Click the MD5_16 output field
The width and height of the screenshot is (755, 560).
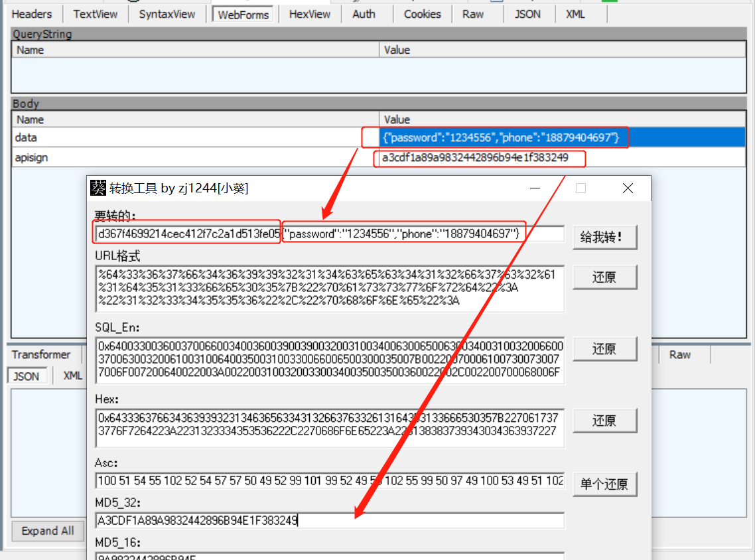click(x=330, y=556)
